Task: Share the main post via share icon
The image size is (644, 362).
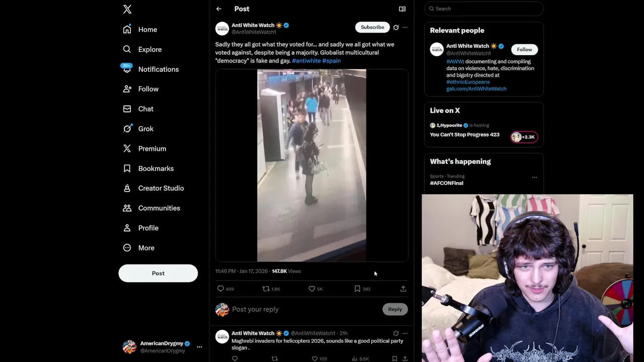Action: [403, 289]
